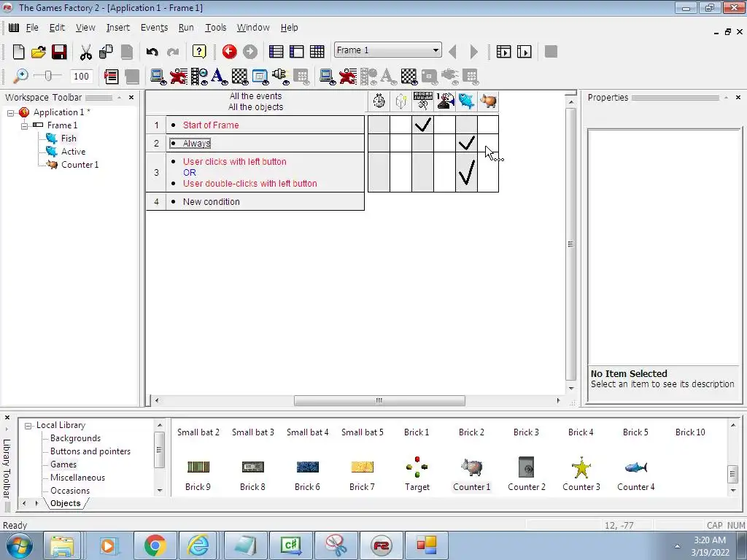The width and height of the screenshot is (747, 560).
Task: Toggle first running man filter icon
Action: pos(179,76)
